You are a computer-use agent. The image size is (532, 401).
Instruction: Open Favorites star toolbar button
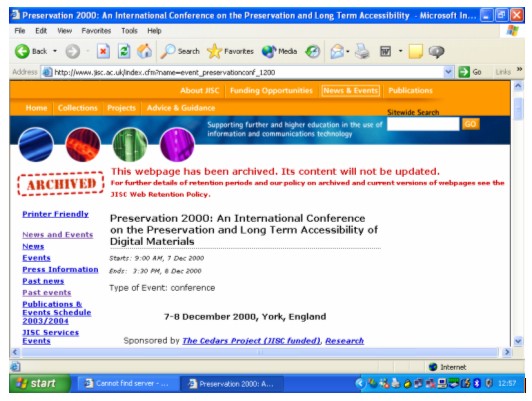230,52
